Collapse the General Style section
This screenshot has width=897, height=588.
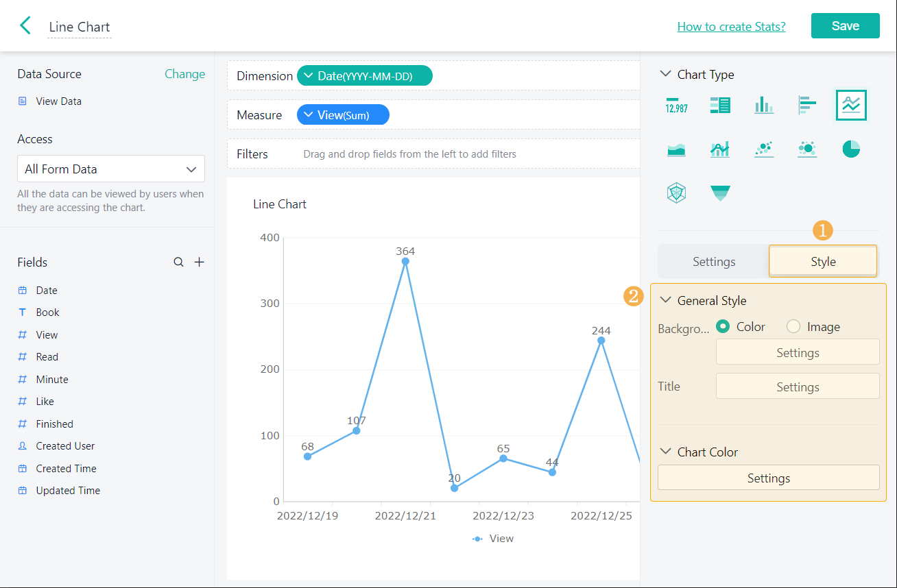click(x=665, y=300)
